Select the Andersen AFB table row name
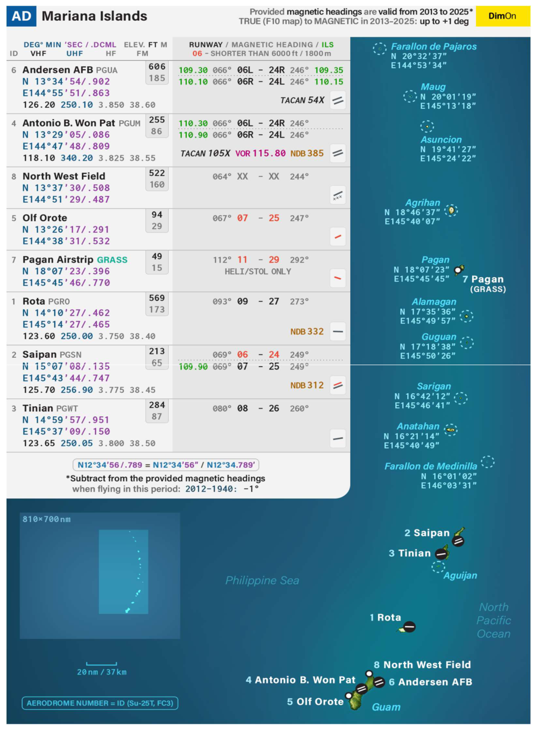This screenshot has width=534, height=756. coord(58,70)
